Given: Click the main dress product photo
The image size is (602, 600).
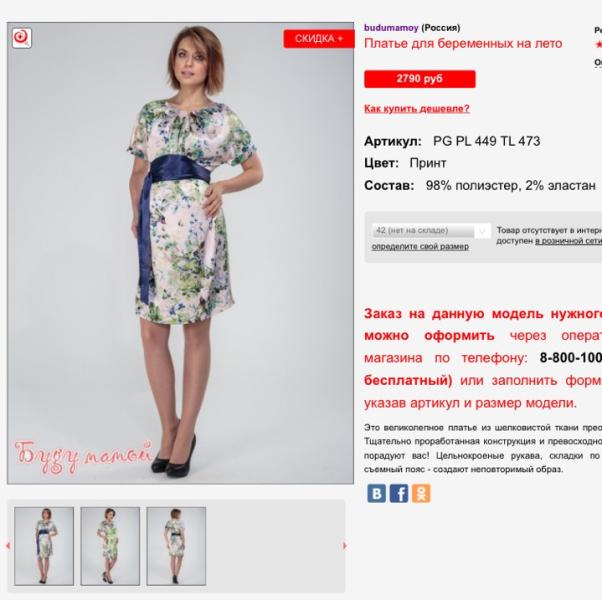Looking at the screenshot, I should [x=180, y=253].
